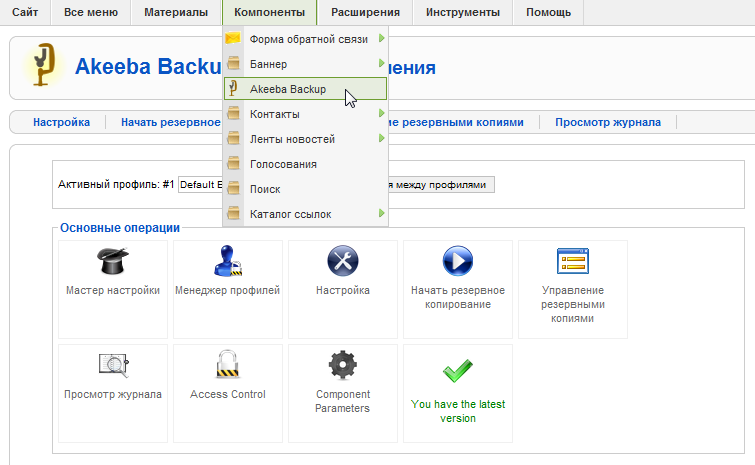Click the box icon beside Поиск
The image size is (755, 465).
pos(234,188)
